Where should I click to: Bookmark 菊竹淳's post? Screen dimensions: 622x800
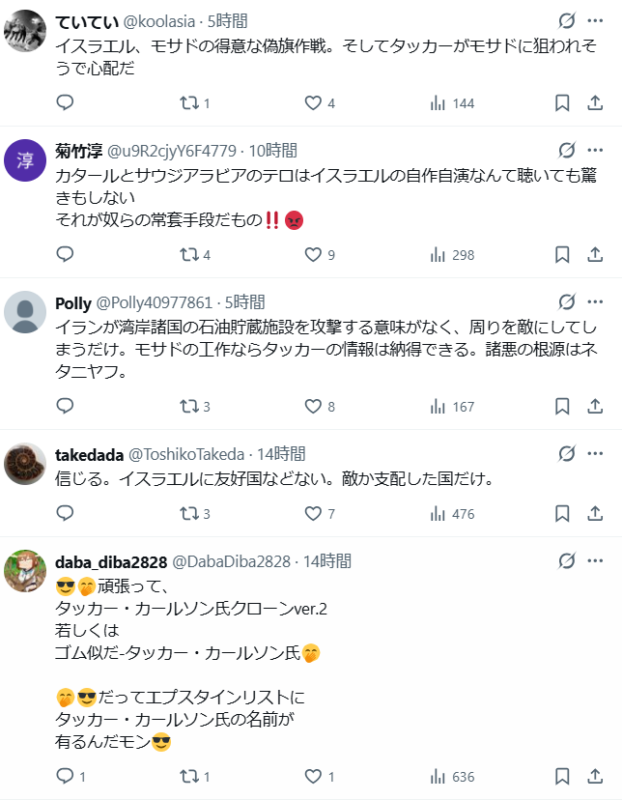click(x=562, y=255)
